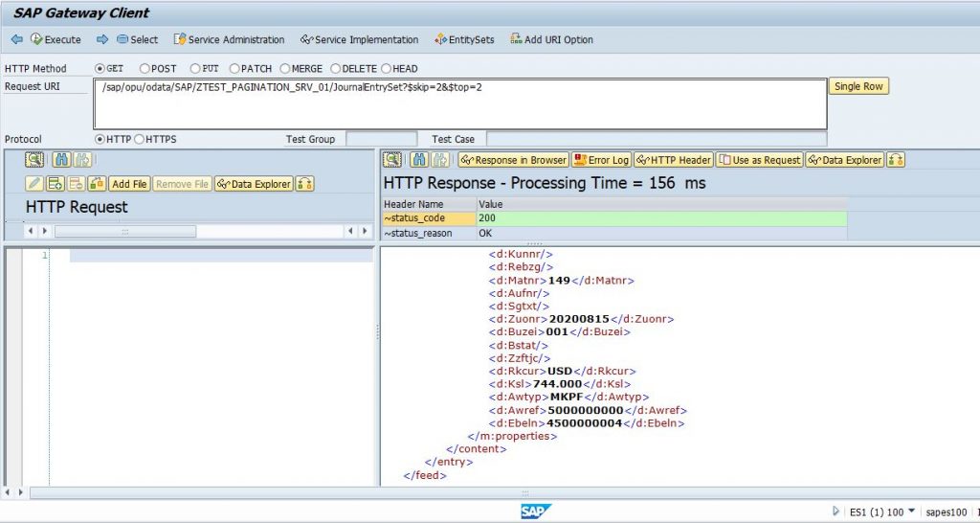Click the last icon after response Data Explorer
Image resolution: width=980 pixels, height=523 pixels.
[896, 160]
